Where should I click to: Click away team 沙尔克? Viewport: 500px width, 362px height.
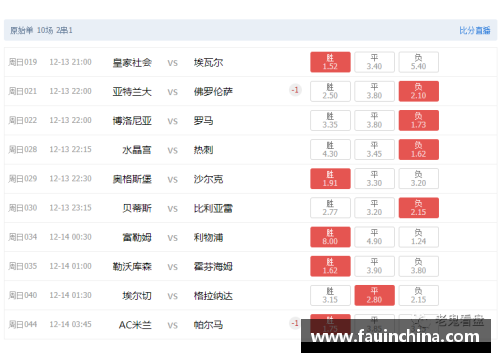(x=208, y=179)
